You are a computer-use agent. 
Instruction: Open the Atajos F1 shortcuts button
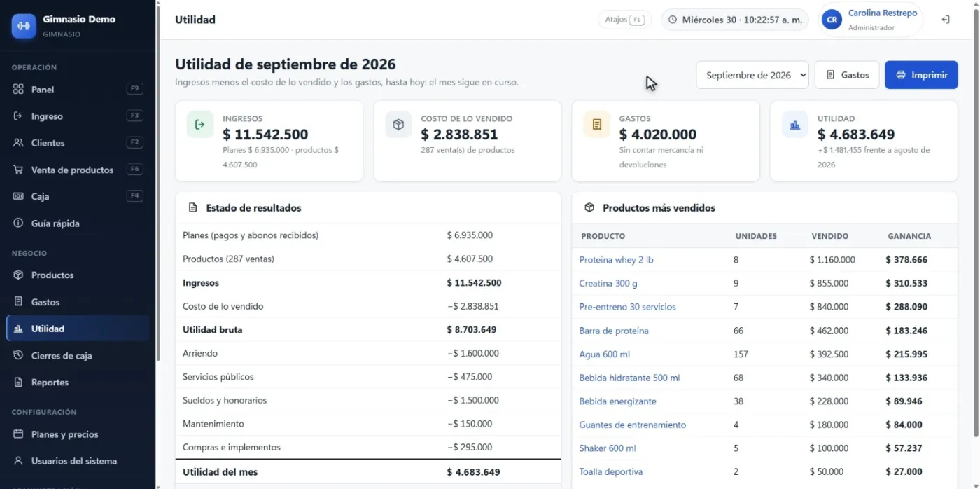pyautogui.click(x=624, y=20)
